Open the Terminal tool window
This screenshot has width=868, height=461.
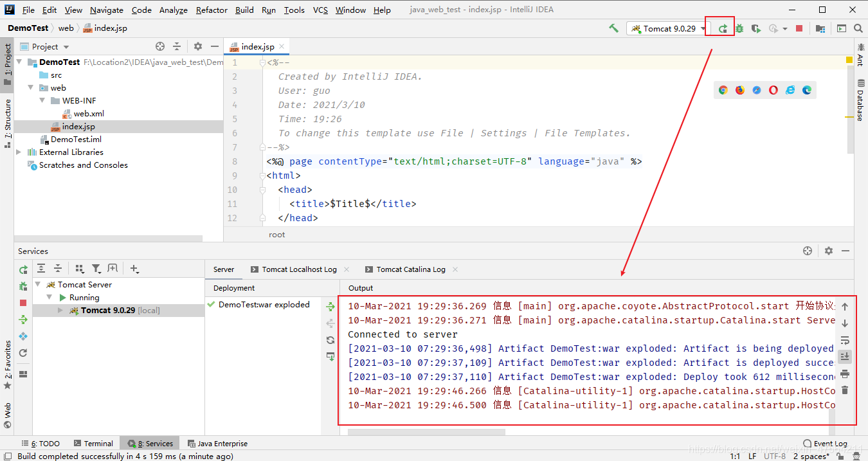click(93, 444)
